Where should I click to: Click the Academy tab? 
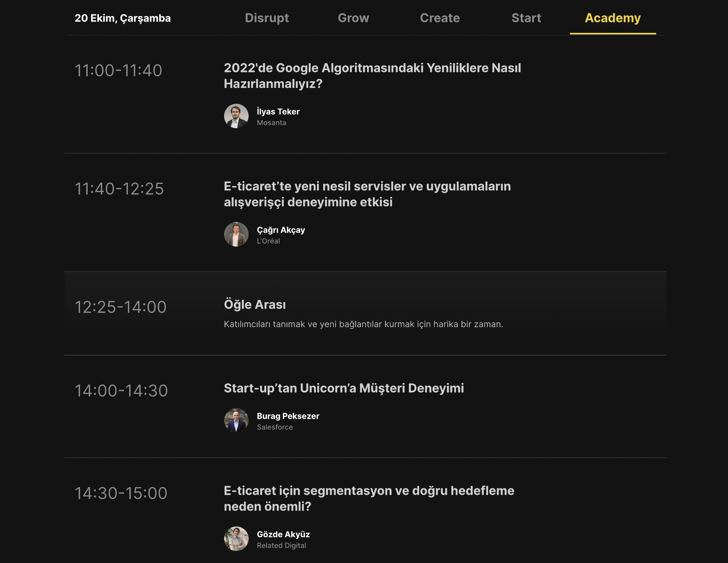tap(612, 18)
